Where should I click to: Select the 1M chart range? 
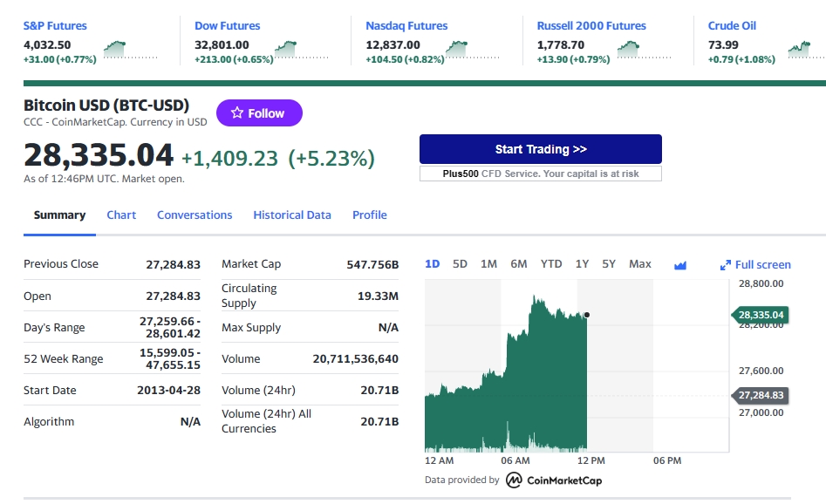tap(488, 264)
